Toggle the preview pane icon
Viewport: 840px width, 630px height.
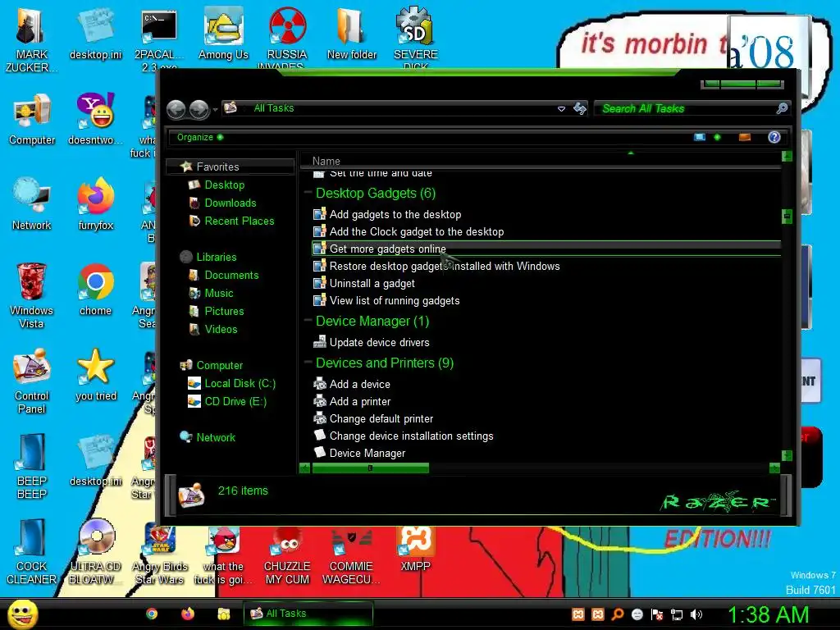coord(745,137)
